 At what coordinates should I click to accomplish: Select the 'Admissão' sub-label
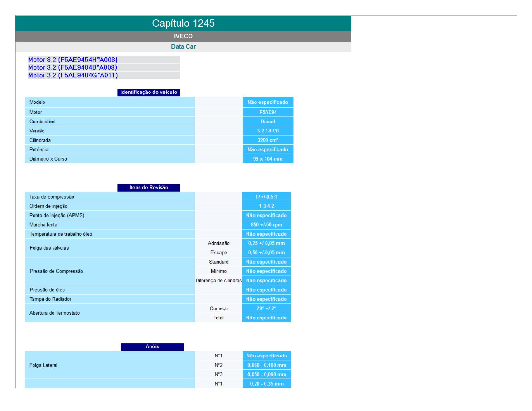[218, 243]
